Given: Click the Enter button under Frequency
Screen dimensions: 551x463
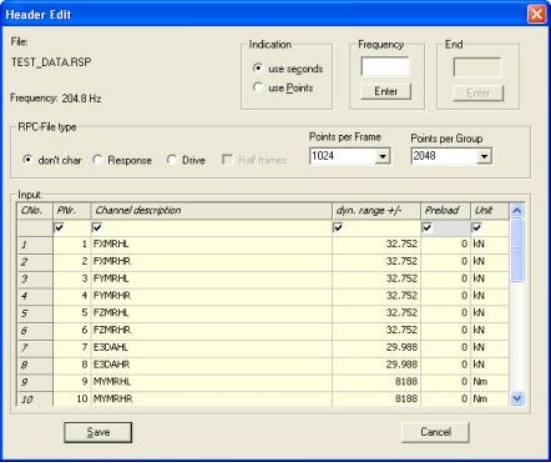Looking at the screenshot, I should [x=385, y=92].
